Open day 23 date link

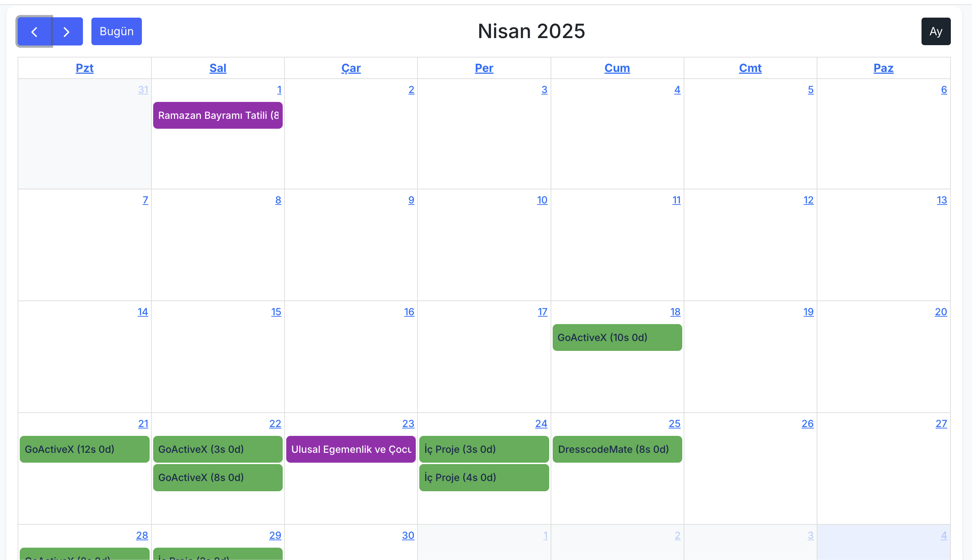point(408,424)
